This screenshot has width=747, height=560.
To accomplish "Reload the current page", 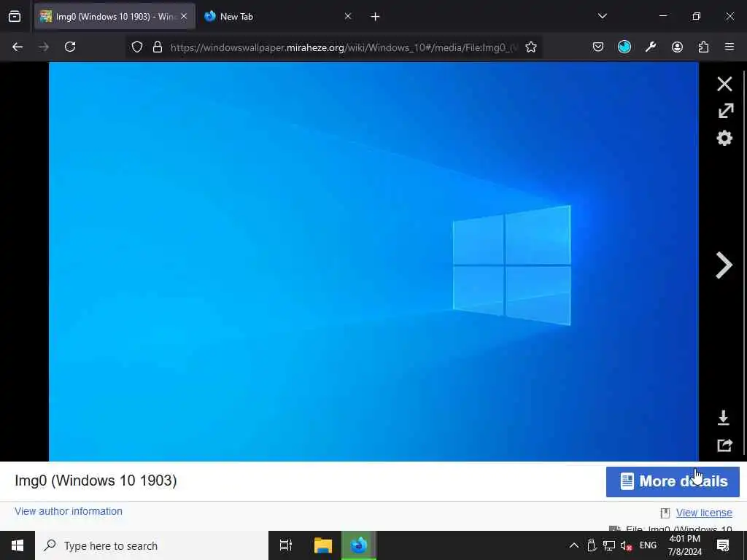I will [x=70, y=47].
